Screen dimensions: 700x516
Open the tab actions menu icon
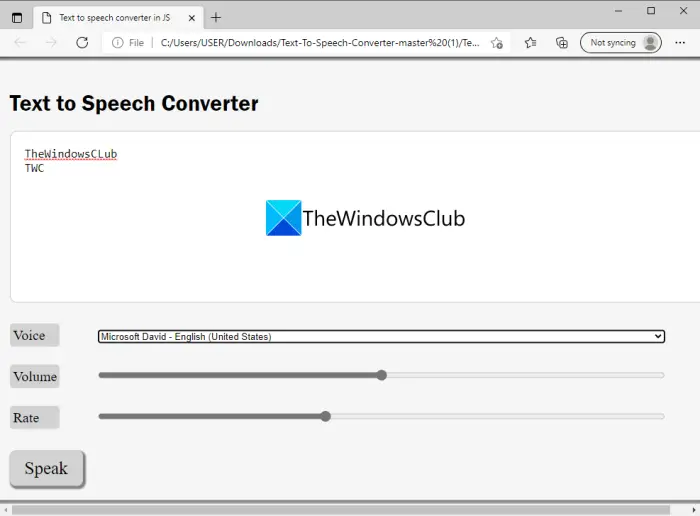coord(17,18)
